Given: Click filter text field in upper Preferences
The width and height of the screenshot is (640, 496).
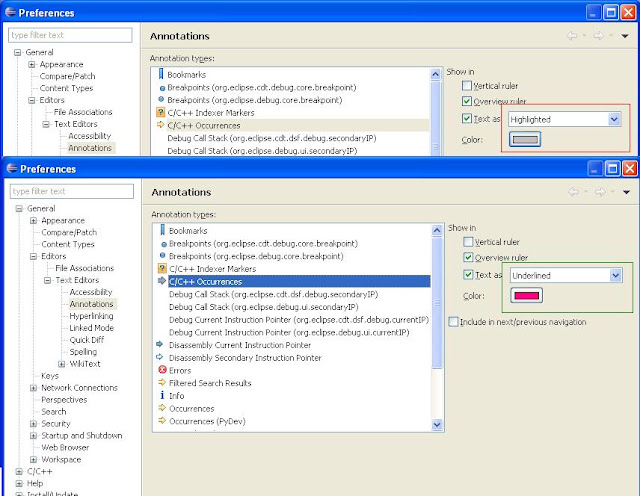Looking at the screenshot, I should [x=70, y=35].
